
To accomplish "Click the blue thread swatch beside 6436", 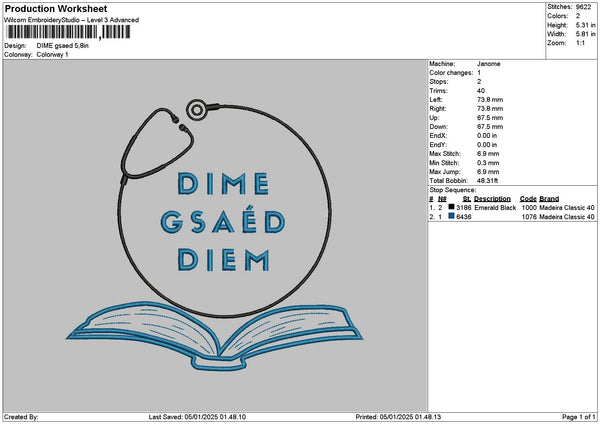I will point(452,216).
